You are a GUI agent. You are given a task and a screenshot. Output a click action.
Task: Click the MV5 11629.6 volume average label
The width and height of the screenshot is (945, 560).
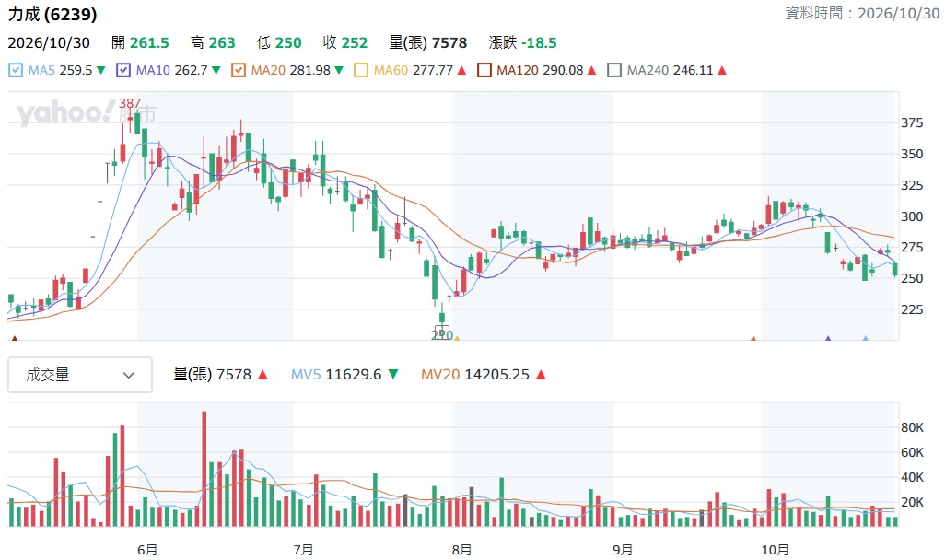336,375
